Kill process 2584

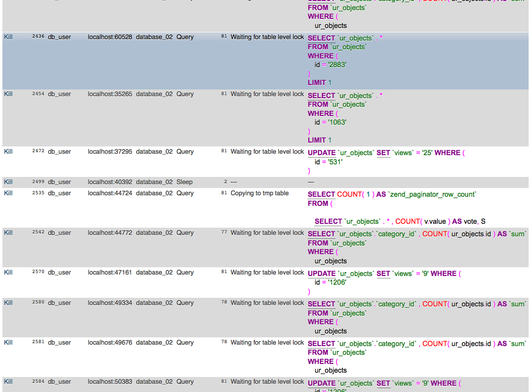tap(8, 382)
